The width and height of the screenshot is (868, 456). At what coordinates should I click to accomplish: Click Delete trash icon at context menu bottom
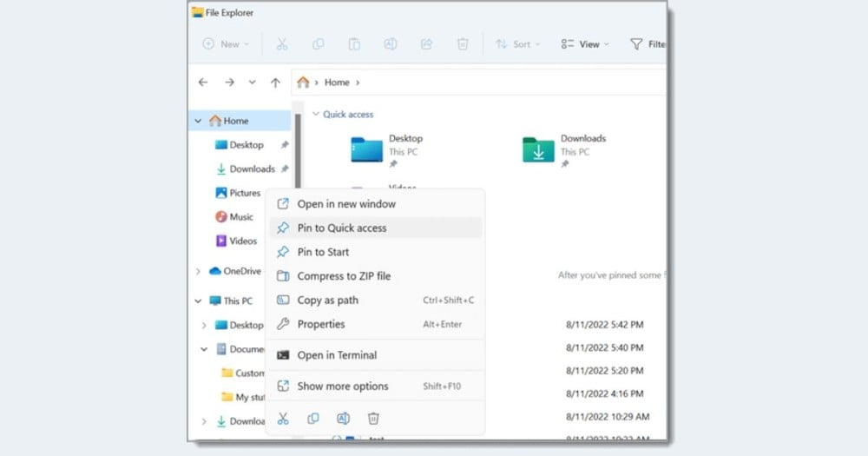coord(373,419)
